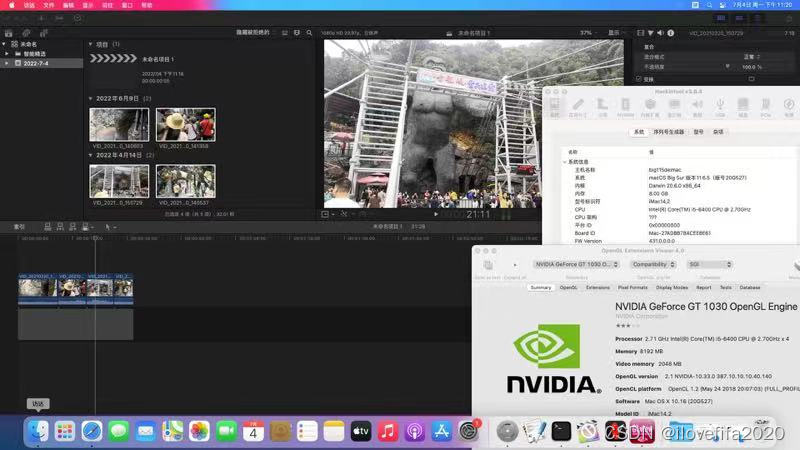Open Terminal from the Dock

tap(561, 432)
